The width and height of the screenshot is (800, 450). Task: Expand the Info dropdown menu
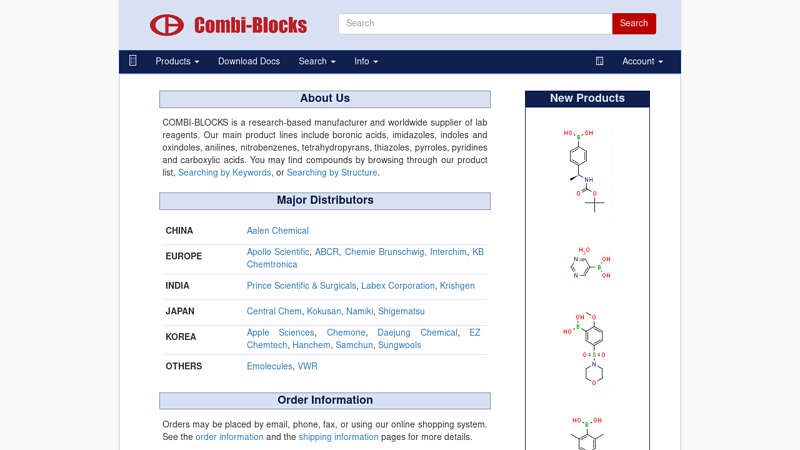(366, 61)
